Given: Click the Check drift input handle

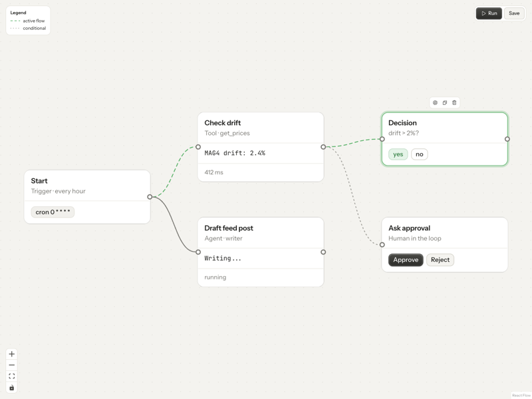Looking at the screenshot, I should [x=198, y=147].
